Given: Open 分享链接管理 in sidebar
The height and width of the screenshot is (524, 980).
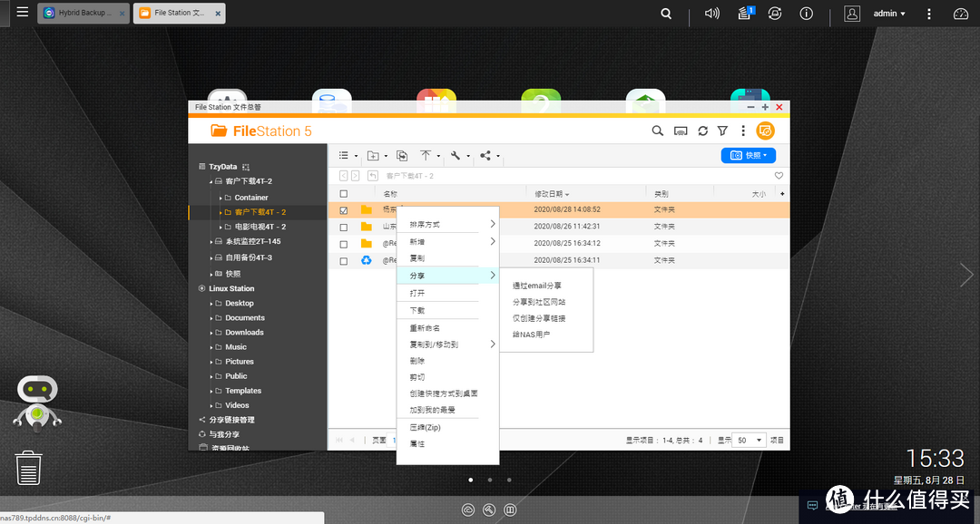Looking at the screenshot, I should (x=231, y=421).
